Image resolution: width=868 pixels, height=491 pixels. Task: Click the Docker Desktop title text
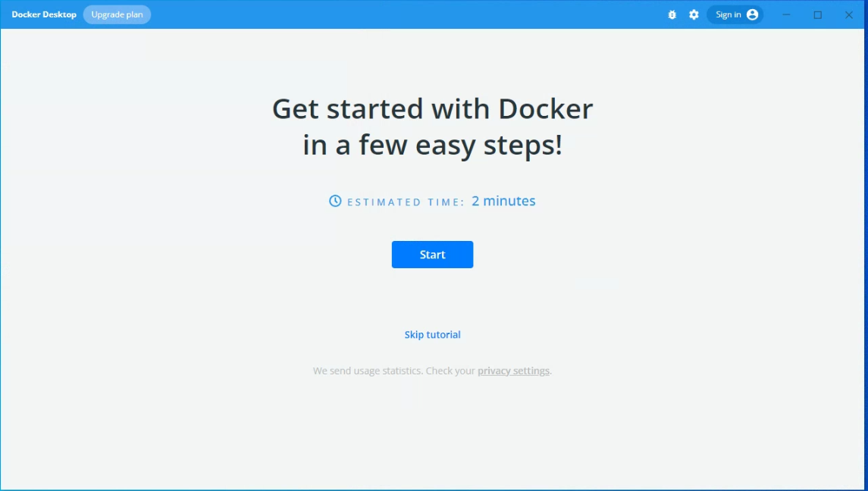[44, 15]
